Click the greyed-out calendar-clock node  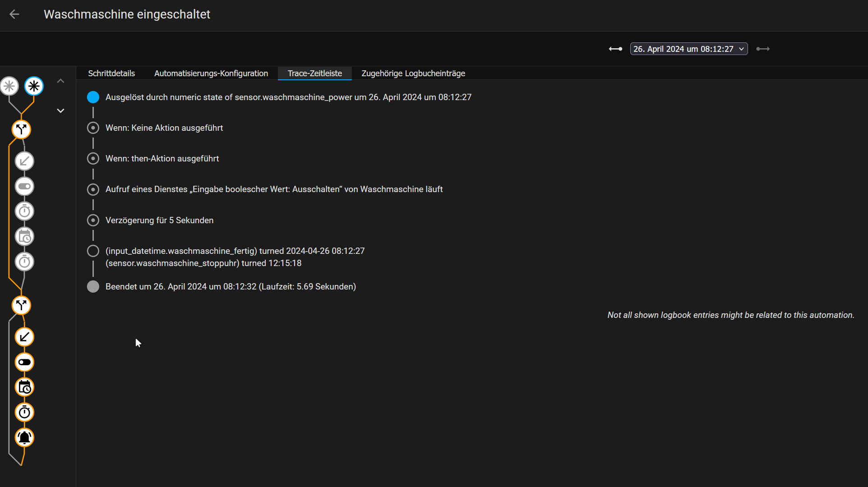24,237
